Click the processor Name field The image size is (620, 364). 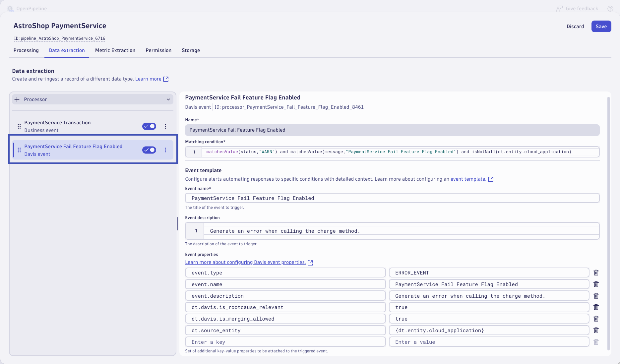392,130
